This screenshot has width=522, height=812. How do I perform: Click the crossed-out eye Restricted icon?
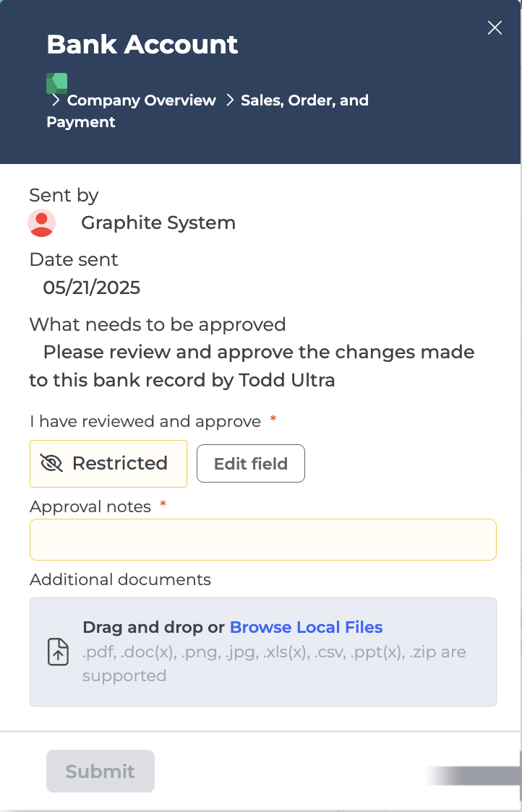51,464
